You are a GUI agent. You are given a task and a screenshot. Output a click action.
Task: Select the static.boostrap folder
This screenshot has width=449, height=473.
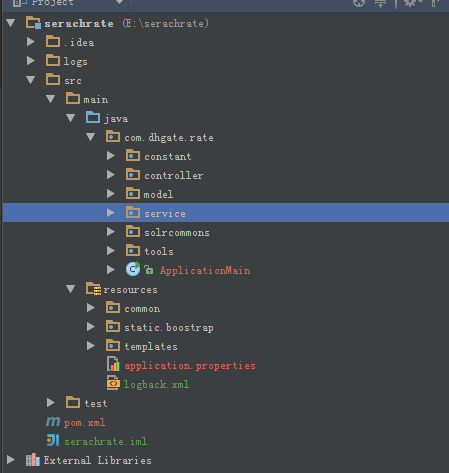tap(169, 328)
